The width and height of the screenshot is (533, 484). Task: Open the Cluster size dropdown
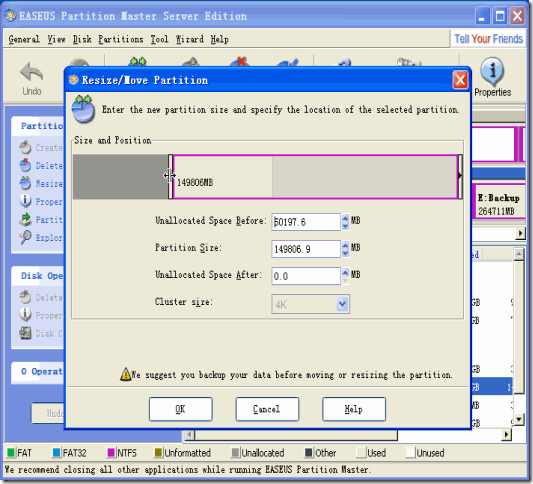[x=342, y=304]
